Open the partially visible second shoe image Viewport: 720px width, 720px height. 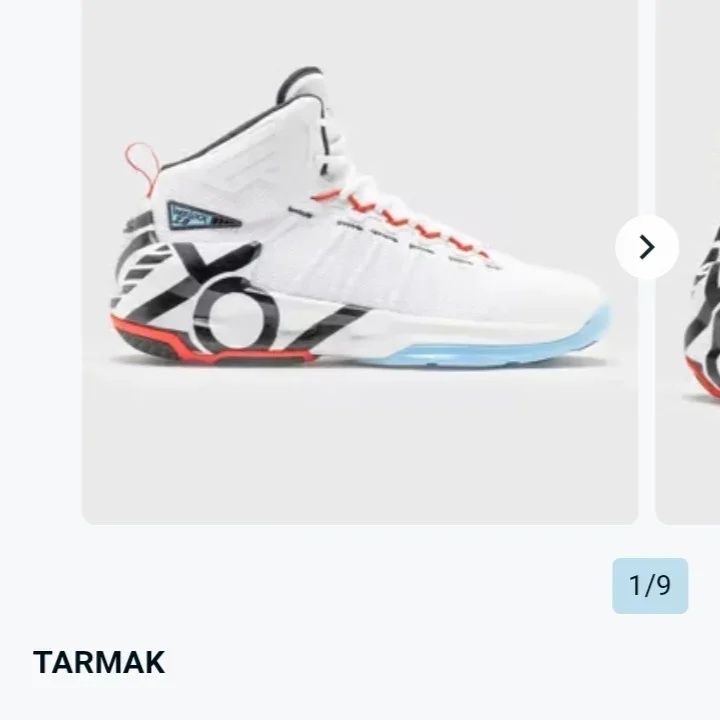687,262
